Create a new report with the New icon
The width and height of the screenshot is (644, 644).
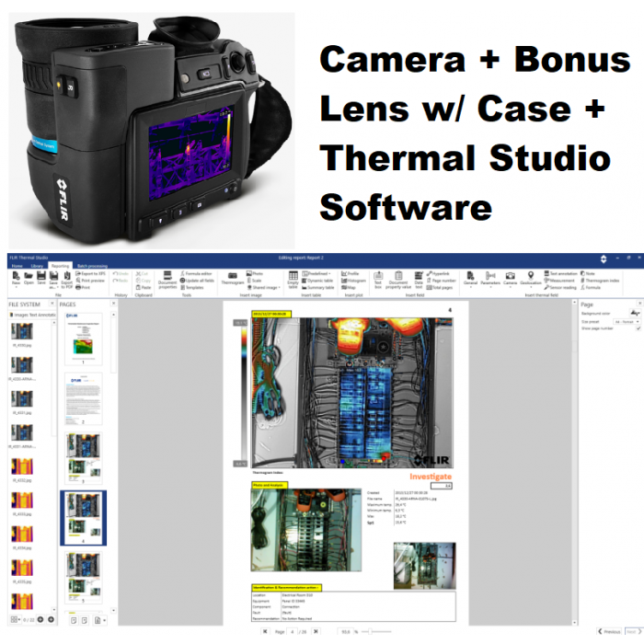16,278
